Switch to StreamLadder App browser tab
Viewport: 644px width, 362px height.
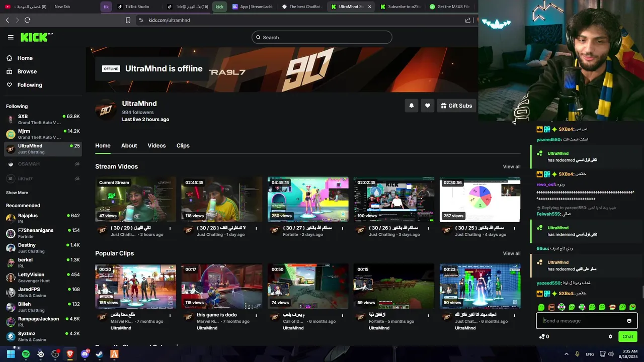point(253,7)
